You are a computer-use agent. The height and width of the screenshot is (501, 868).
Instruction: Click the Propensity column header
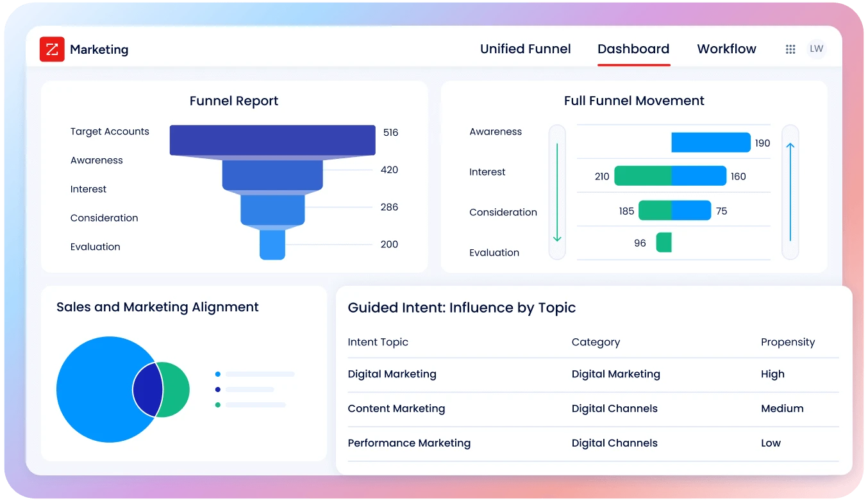tap(788, 342)
